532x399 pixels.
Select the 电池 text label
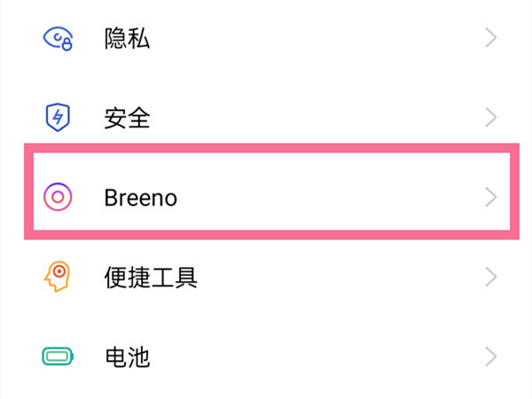pyautogui.click(x=127, y=357)
